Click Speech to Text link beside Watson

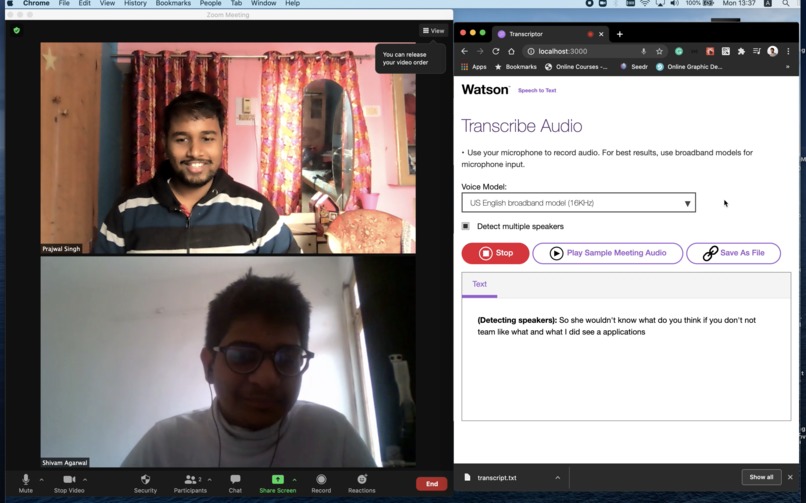[537, 90]
